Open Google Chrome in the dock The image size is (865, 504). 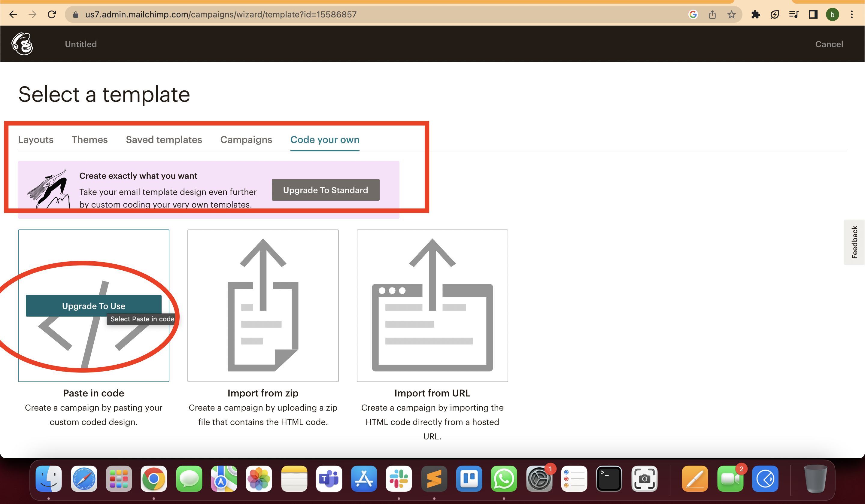coord(154,478)
